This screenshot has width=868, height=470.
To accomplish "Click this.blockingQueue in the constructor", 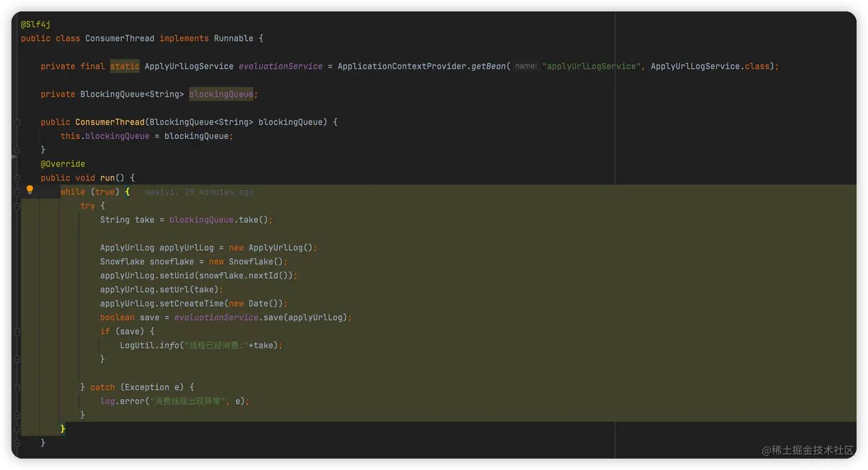I will point(105,136).
